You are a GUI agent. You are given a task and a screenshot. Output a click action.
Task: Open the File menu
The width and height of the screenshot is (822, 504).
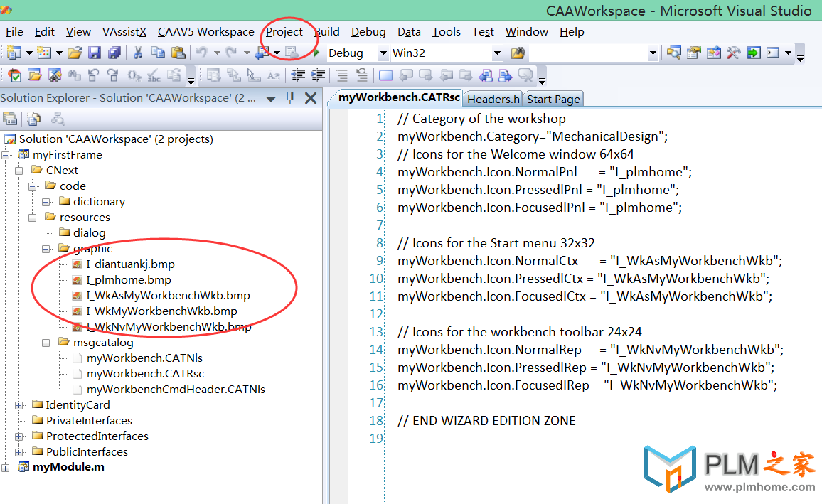(x=14, y=32)
